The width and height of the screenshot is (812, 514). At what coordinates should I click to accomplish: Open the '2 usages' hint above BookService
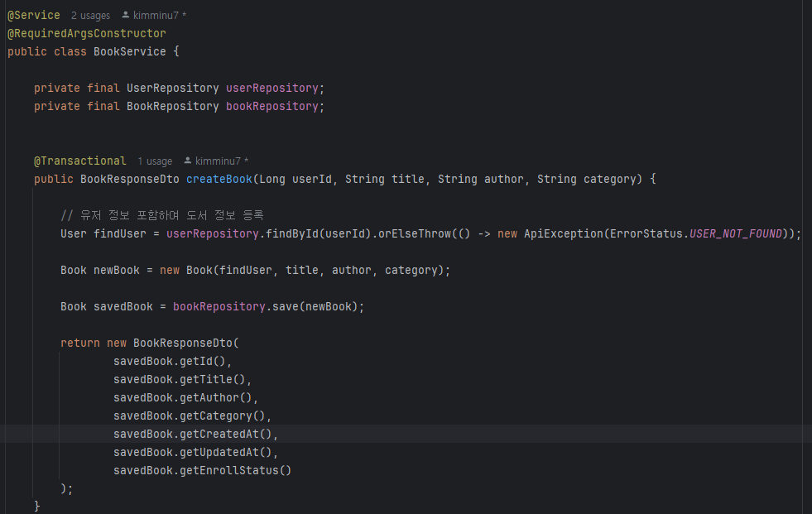coord(90,16)
